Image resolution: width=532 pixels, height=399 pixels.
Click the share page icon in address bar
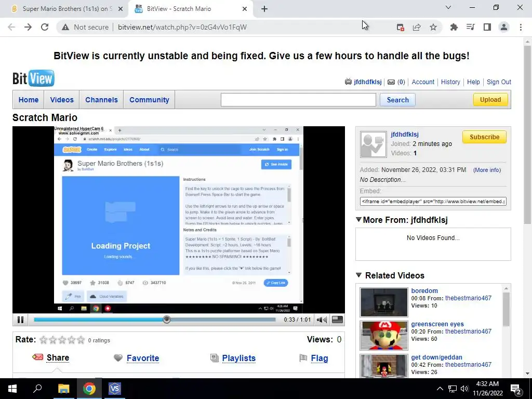pyautogui.click(x=417, y=27)
